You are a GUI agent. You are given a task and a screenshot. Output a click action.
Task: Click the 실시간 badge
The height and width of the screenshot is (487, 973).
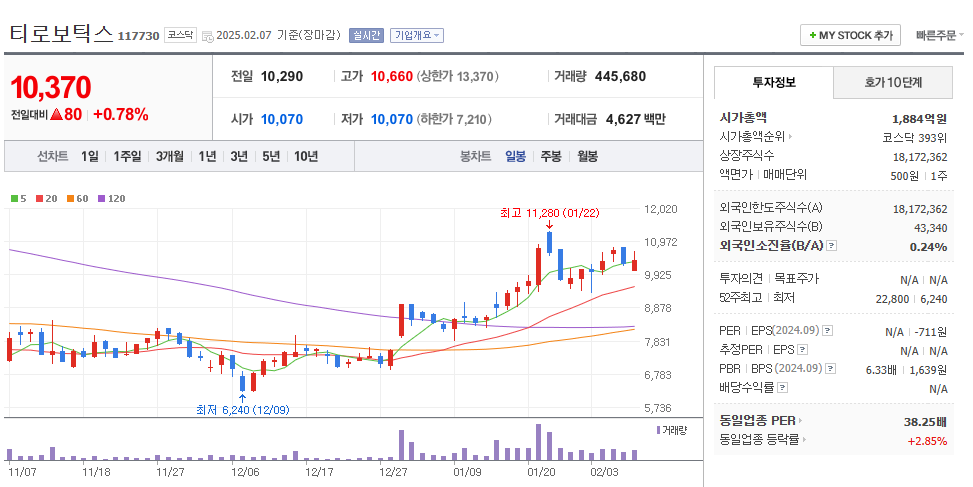click(x=366, y=35)
